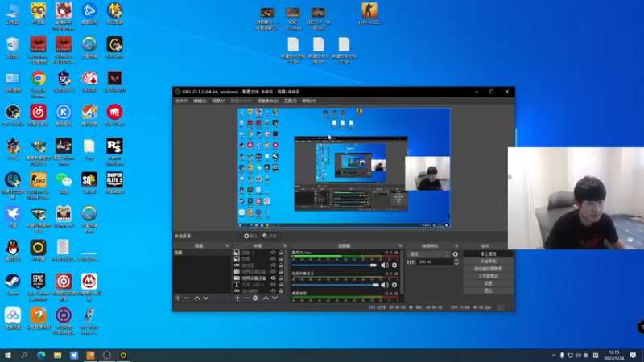The height and width of the screenshot is (362, 644).
Task: Open the Epic Games Launcher desktop icon
Action: pyautogui.click(x=38, y=282)
